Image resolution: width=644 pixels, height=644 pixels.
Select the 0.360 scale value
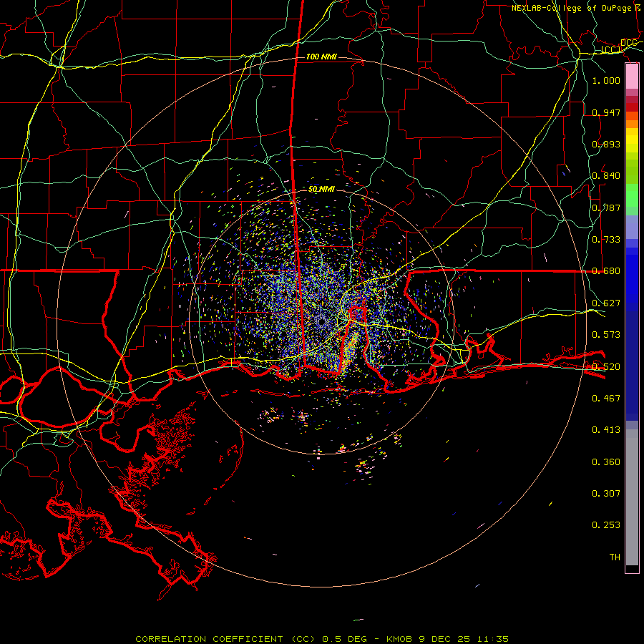[x=606, y=462]
